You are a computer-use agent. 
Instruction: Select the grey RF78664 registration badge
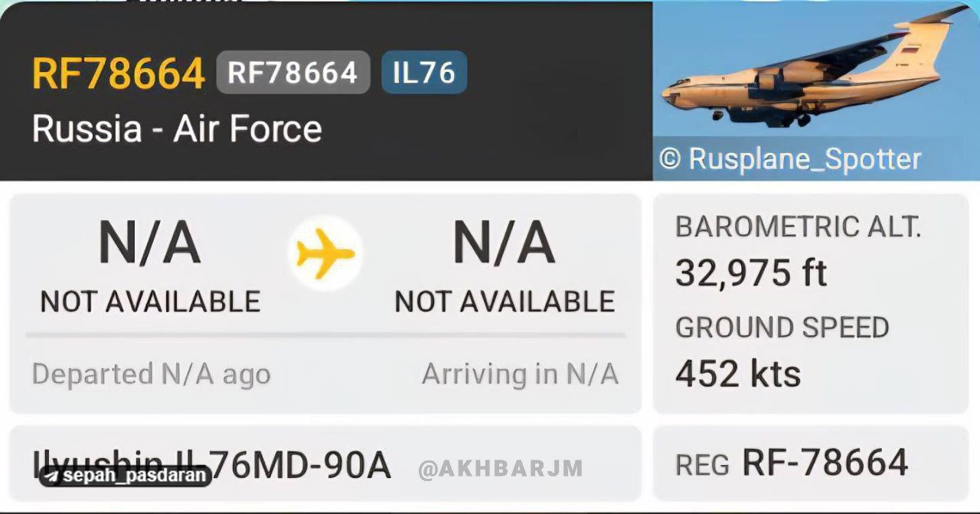coord(293,73)
